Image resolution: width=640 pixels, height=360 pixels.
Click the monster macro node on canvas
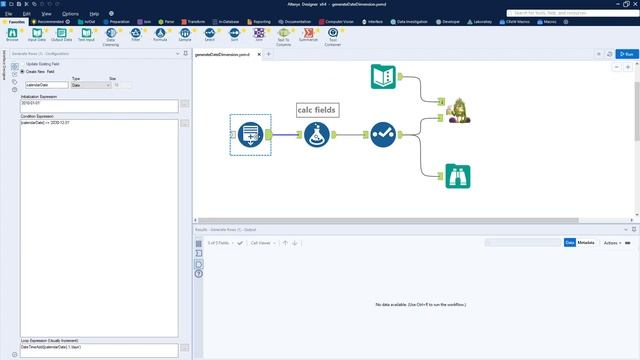(459, 111)
